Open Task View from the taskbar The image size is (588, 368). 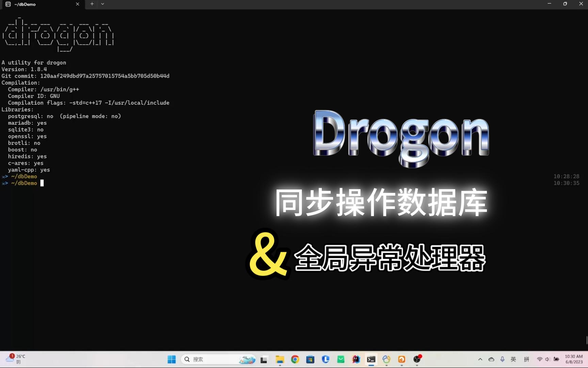264,359
